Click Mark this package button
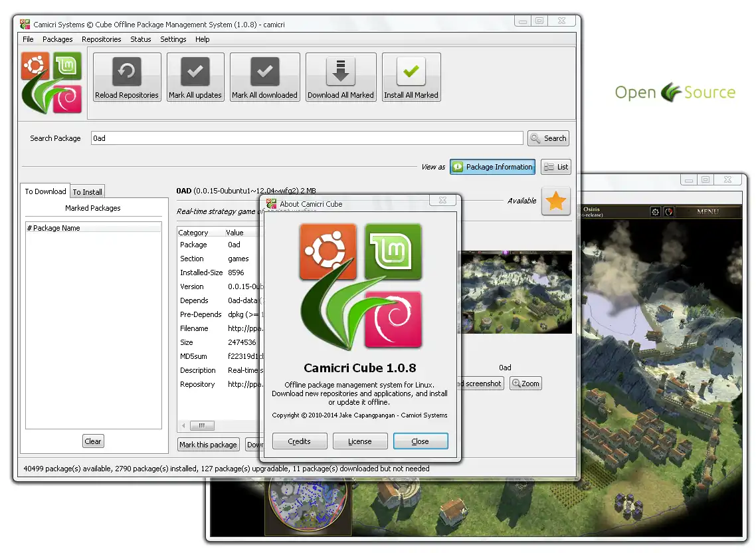Image resolution: width=756 pixels, height=553 pixels. point(209,445)
